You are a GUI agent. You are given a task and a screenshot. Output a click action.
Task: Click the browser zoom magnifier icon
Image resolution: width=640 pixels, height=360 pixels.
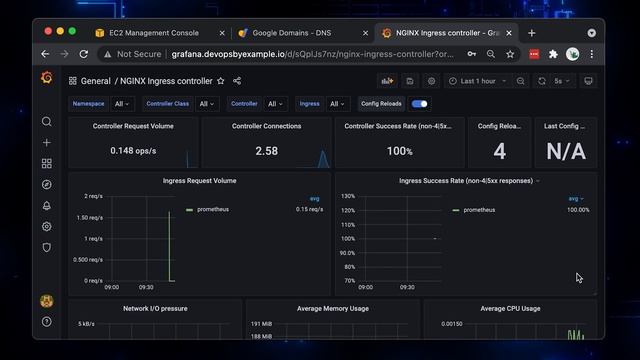point(491,54)
